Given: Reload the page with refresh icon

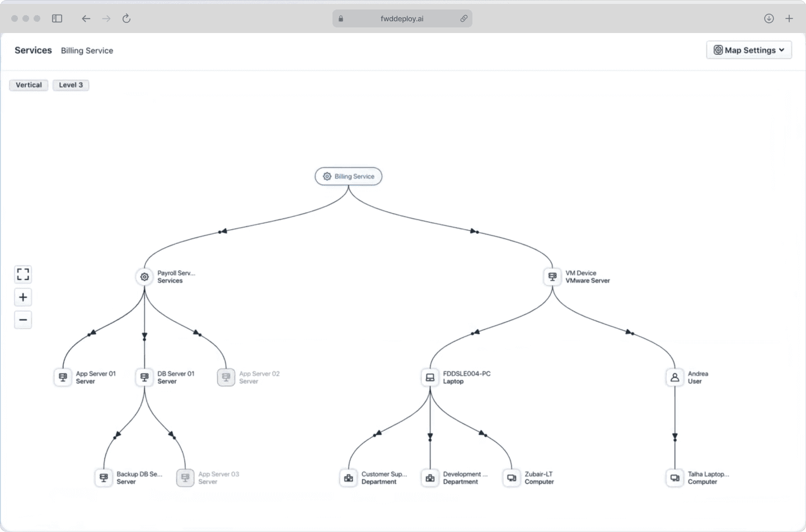Looking at the screenshot, I should click(126, 18).
